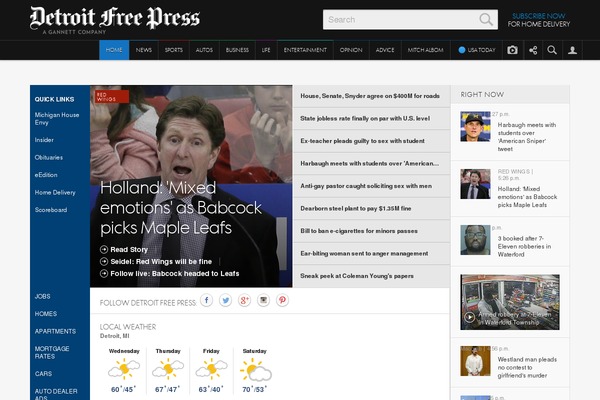Open Right Now Holland Babcock thumbnail
Screen dimensions: 600x400
click(475, 184)
